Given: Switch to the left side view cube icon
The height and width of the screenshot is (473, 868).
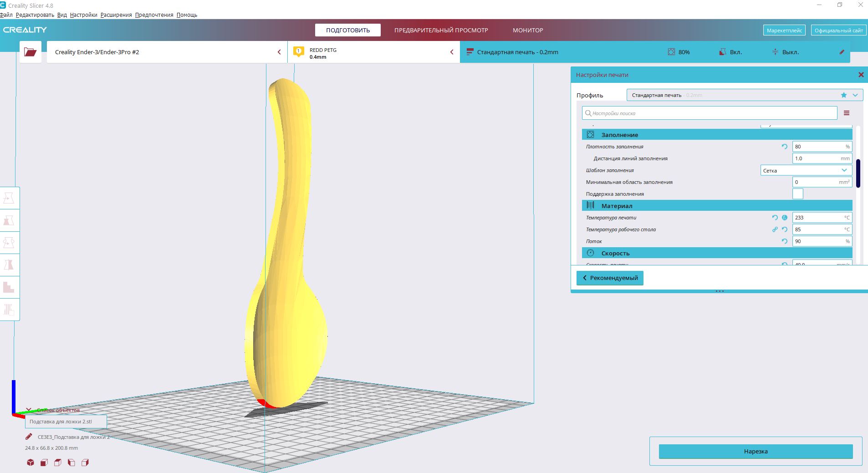Looking at the screenshot, I should point(71,463).
